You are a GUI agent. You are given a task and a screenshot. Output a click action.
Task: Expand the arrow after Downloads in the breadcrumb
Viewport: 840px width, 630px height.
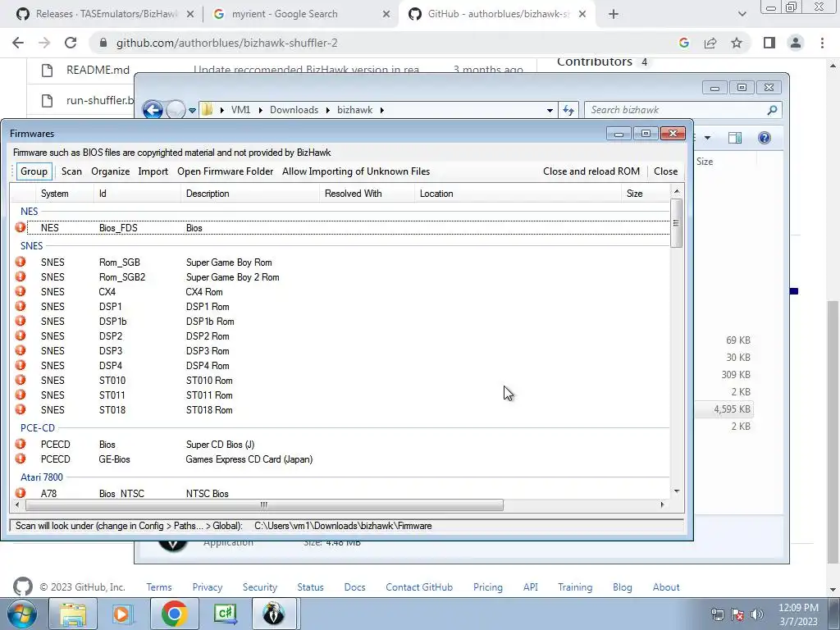pyautogui.click(x=328, y=110)
